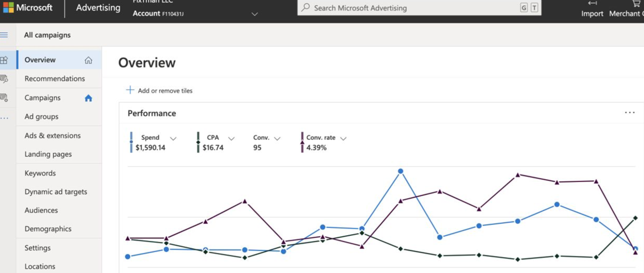The image size is (644, 273).
Task: Open the Performance tile options ellipsis
Action: point(630,113)
